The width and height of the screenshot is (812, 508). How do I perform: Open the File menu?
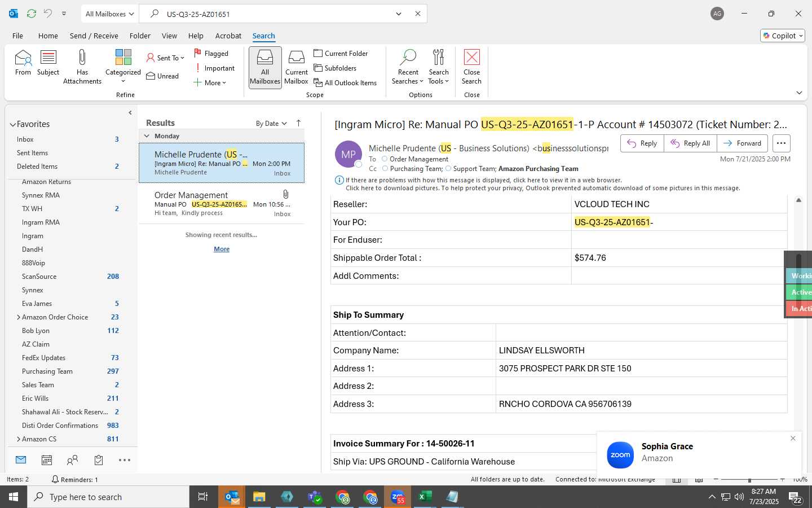tap(17, 36)
